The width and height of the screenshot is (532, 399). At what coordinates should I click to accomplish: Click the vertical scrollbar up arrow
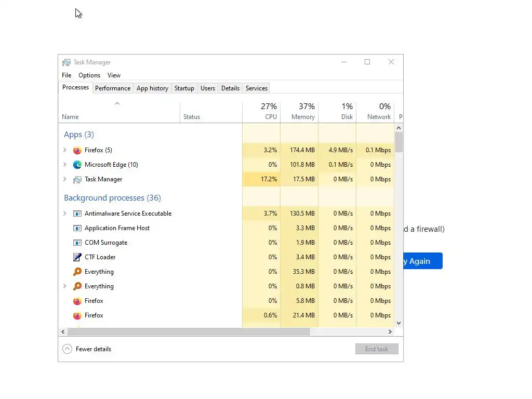tap(398, 128)
